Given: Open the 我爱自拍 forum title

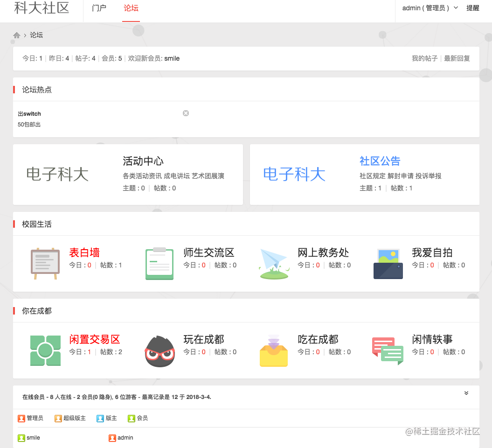Looking at the screenshot, I should click(432, 252).
